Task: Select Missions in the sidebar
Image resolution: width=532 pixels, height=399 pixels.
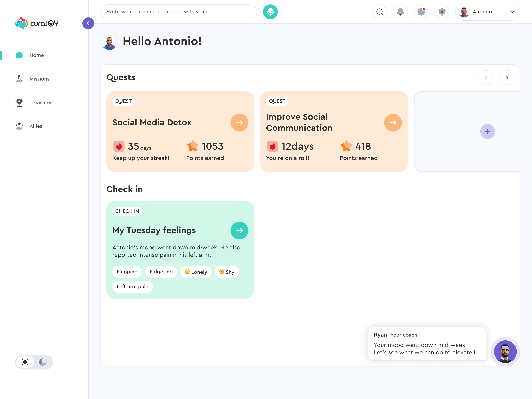Action: (39, 79)
